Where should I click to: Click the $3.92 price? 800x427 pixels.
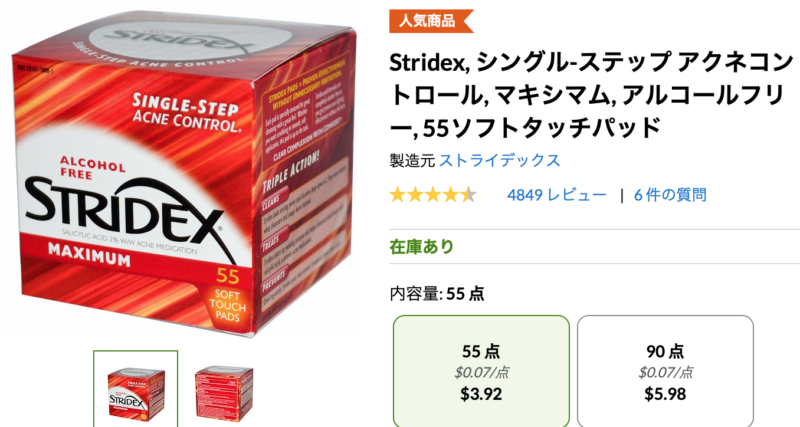click(x=481, y=394)
